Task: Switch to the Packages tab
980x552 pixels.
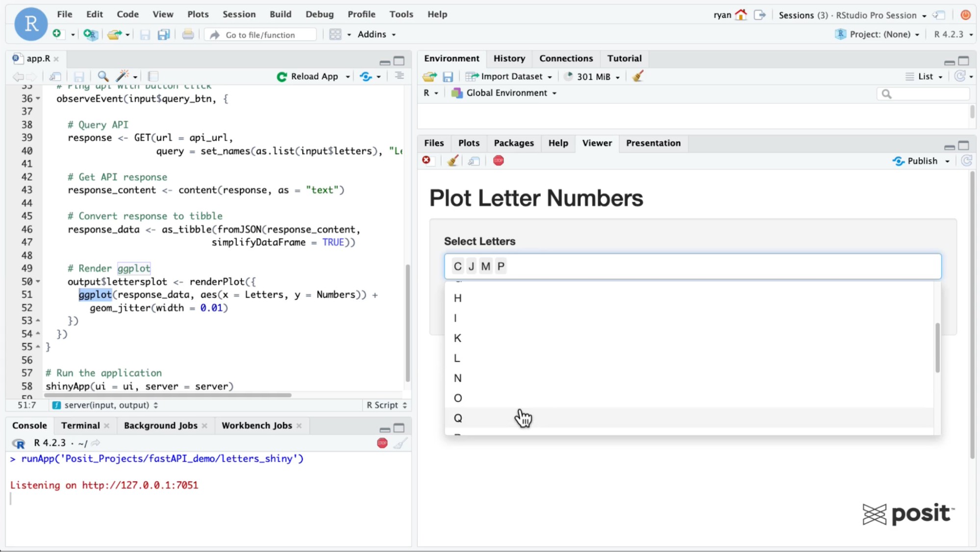Action: (x=513, y=143)
